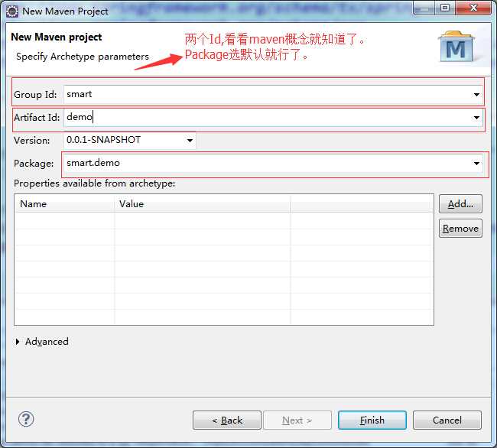This screenshot has height=448, width=497.
Task: Go to previous page with Back button
Action: 227,420
